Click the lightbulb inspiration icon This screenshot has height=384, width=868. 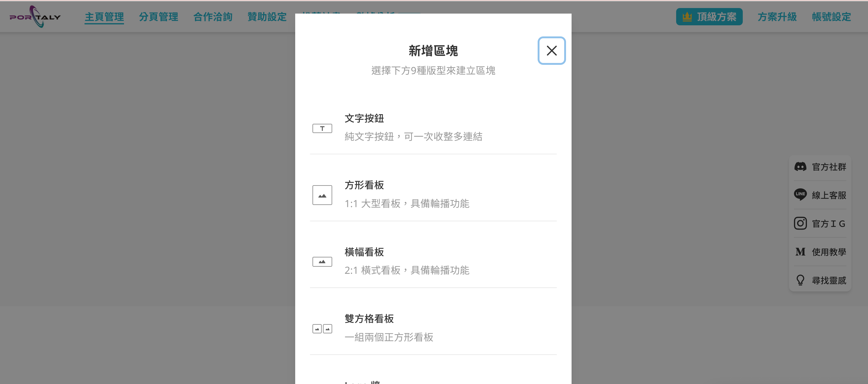[x=800, y=280]
